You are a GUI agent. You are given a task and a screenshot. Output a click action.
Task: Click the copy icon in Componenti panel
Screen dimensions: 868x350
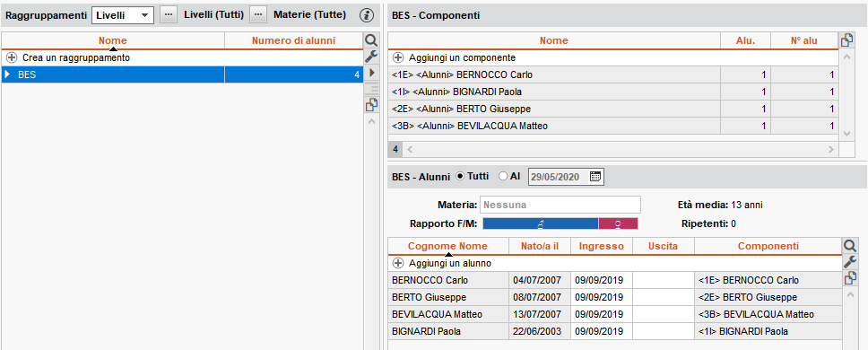click(x=847, y=40)
